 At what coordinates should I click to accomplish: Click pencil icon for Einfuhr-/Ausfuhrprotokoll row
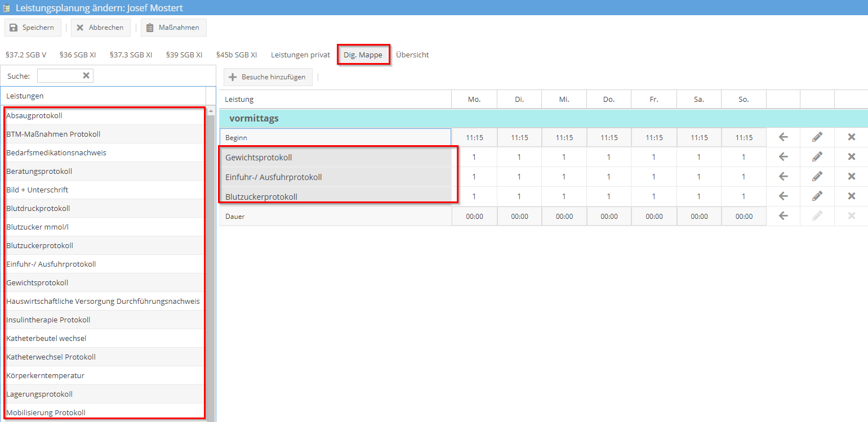[817, 177]
